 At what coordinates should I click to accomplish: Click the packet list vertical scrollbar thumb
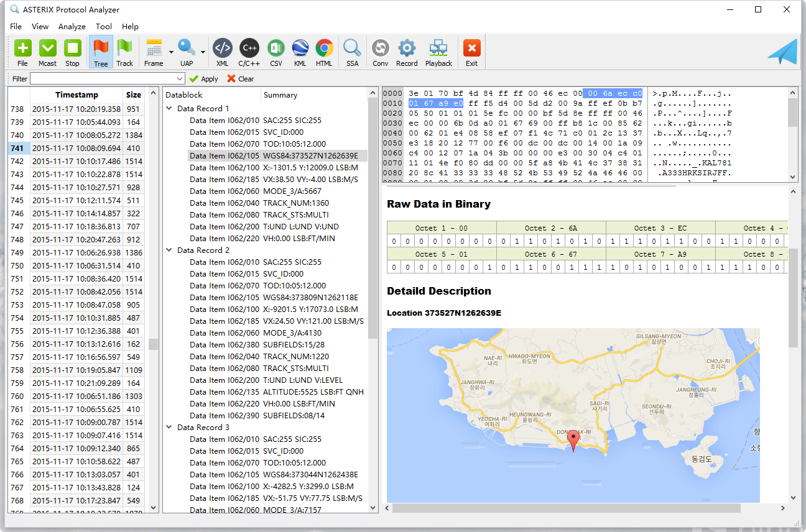click(x=153, y=344)
